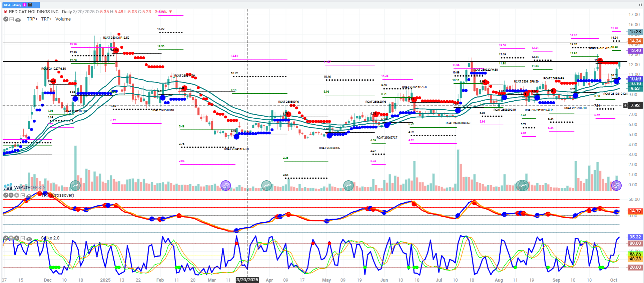Viewport: 644px width, 283px height.
Task: Hide the TRP (Crossover) indicator with eye icon
Action: tap(29, 197)
